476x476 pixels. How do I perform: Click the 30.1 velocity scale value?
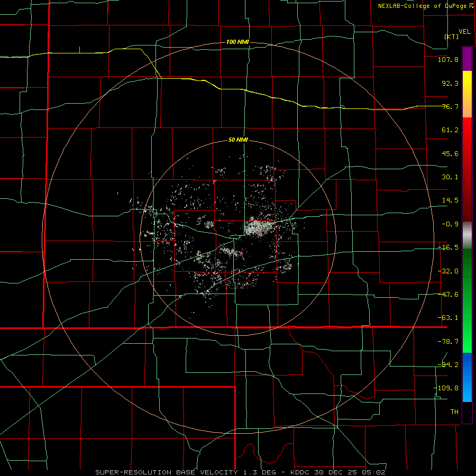(x=450, y=177)
